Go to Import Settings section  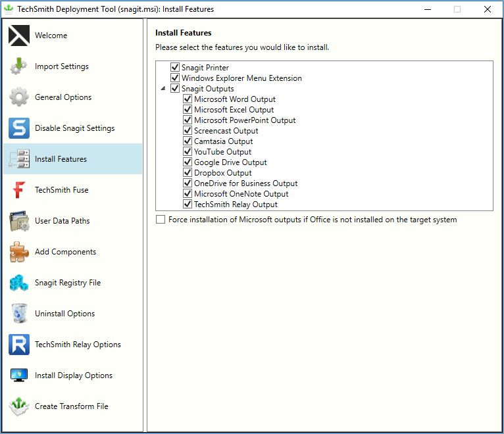click(x=72, y=66)
